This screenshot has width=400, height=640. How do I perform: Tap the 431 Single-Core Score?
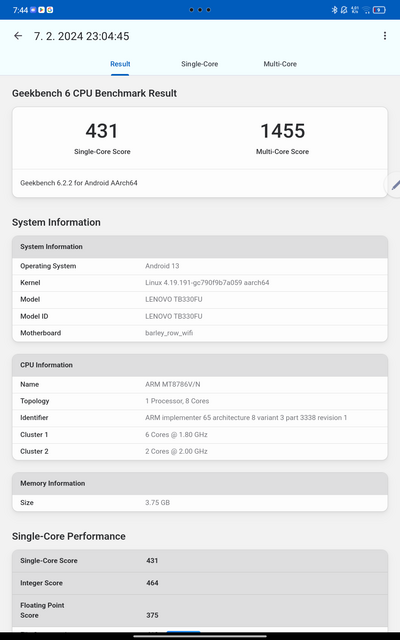tap(102, 131)
